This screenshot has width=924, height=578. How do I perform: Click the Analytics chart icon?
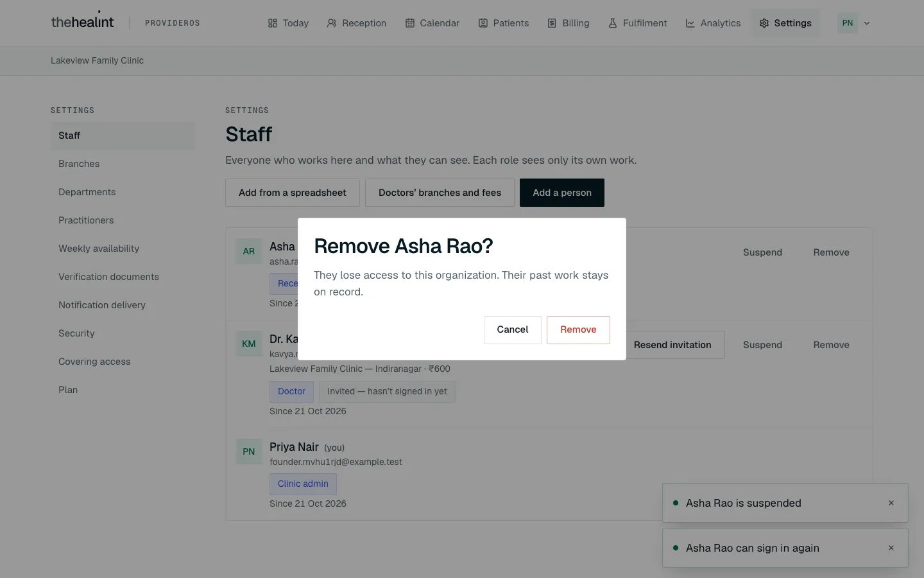pos(690,23)
